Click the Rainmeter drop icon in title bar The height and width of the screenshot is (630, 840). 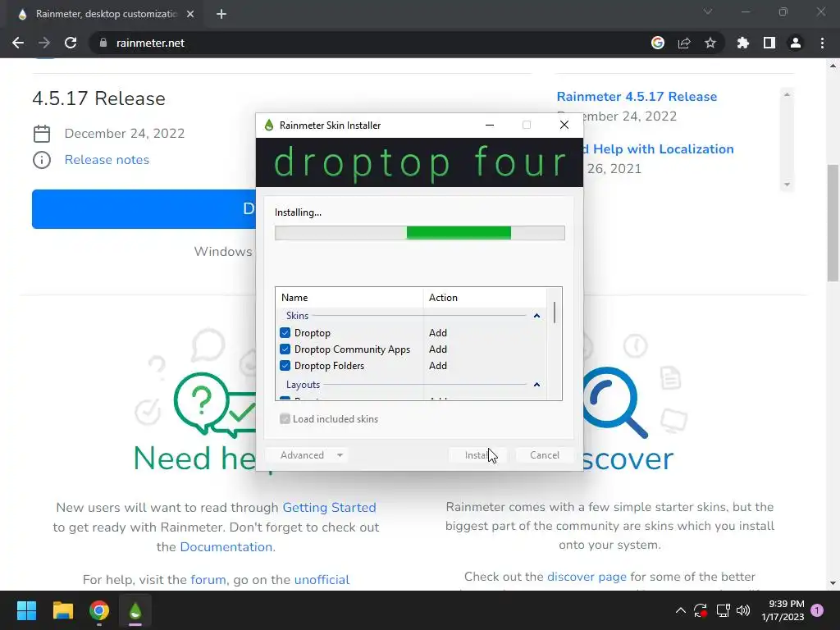[x=269, y=126]
